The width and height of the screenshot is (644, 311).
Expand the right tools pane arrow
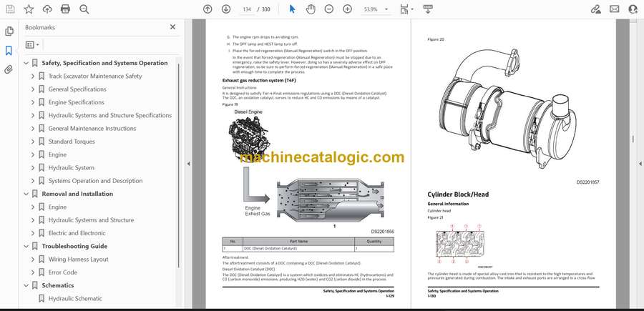tap(640, 164)
